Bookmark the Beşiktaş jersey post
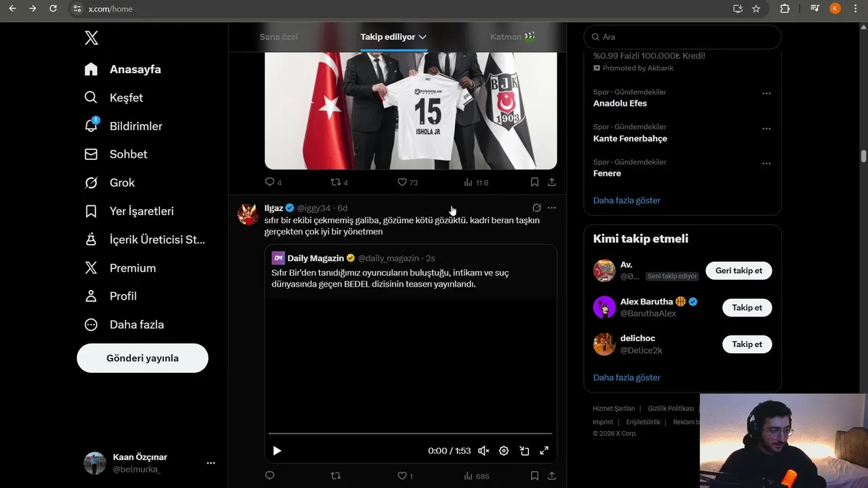Viewport: 868px width, 488px height. pyautogui.click(x=534, y=182)
